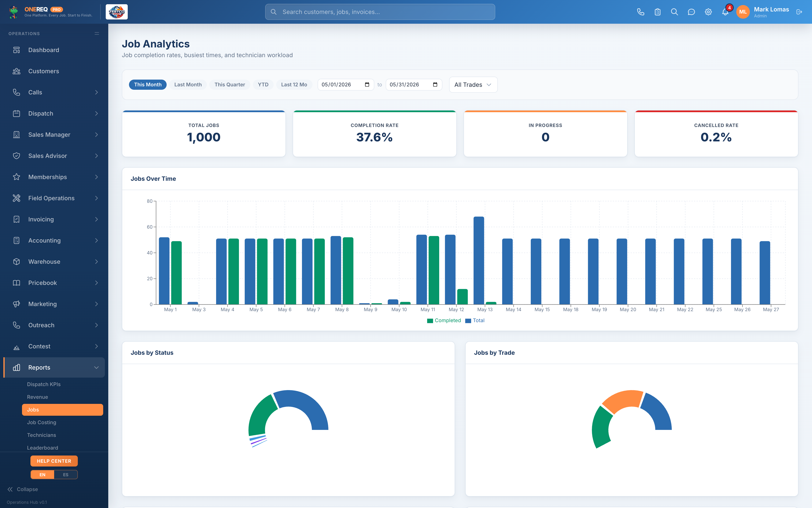Click the Invoicing document icon
The image size is (812, 508).
(x=16, y=219)
